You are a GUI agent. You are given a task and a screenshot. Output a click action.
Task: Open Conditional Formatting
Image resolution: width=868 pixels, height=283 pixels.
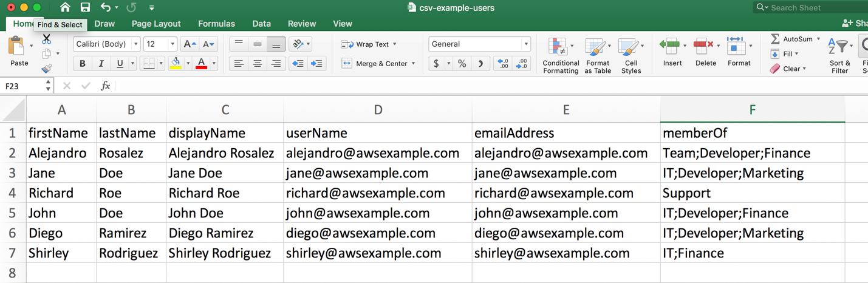coord(561,55)
